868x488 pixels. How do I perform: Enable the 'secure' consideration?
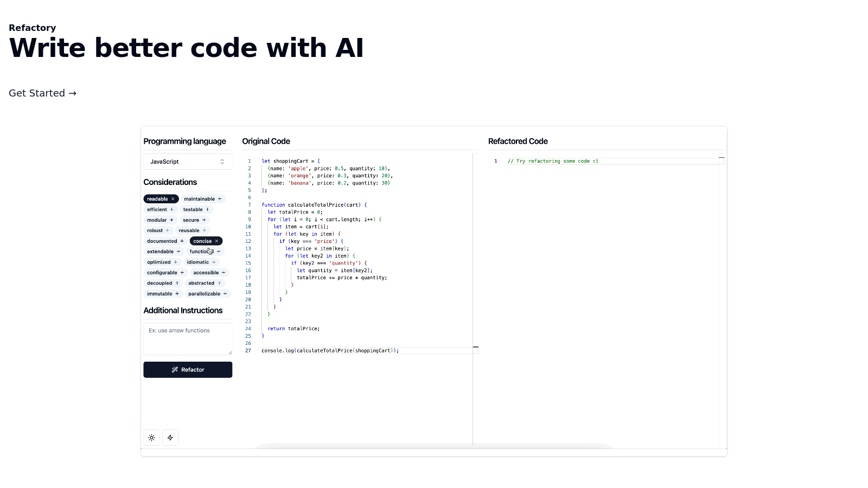click(195, 220)
